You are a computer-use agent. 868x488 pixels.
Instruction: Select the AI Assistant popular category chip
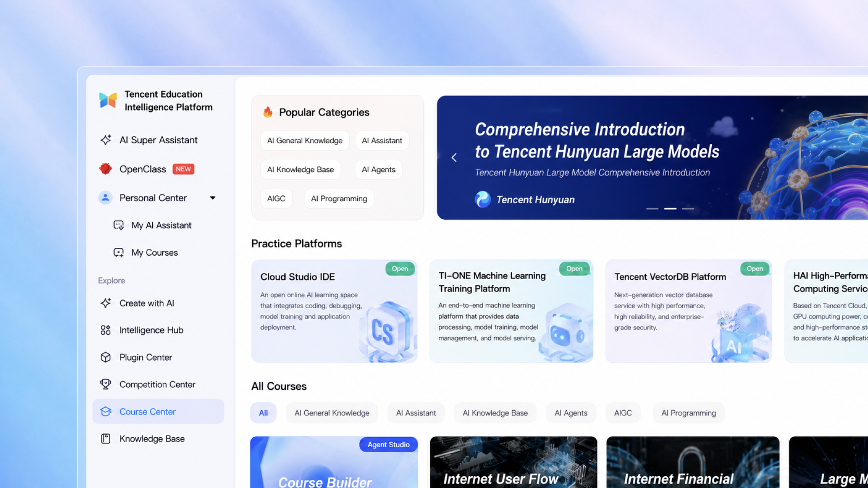coord(382,141)
